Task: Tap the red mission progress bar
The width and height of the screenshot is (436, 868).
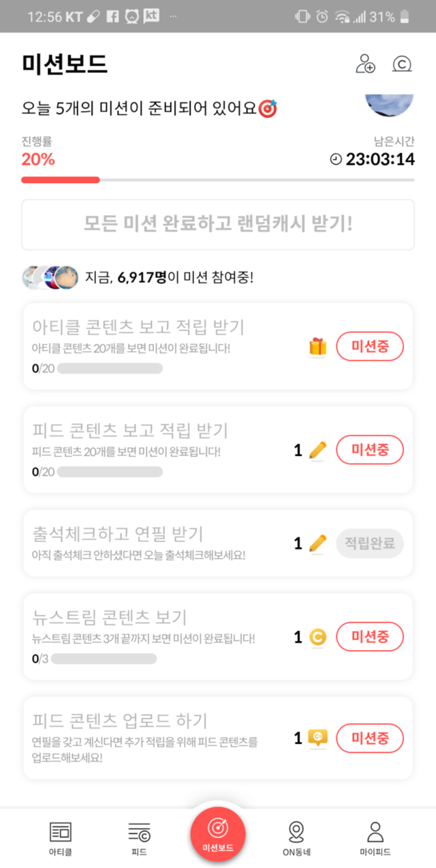Action: (61, 180)
